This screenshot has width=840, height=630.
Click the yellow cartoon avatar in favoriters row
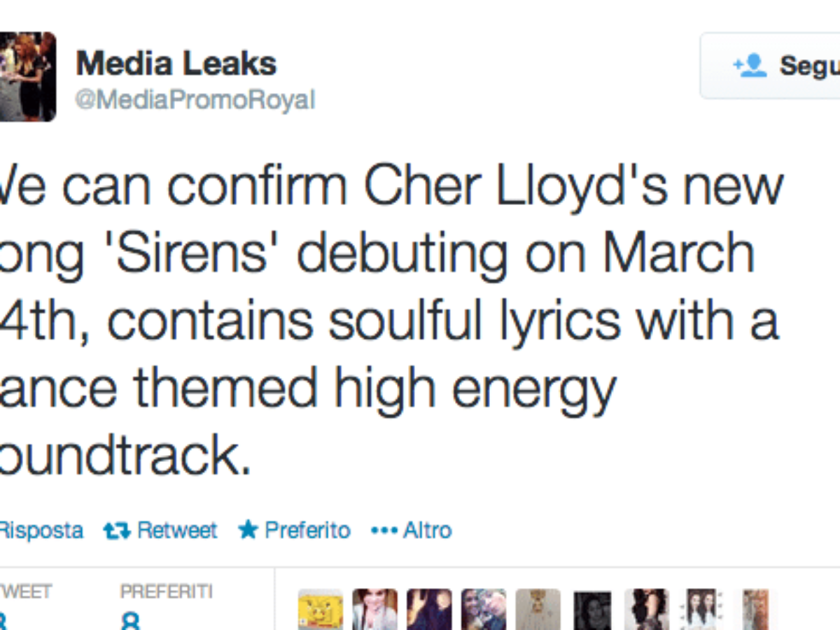pos(321,609)
